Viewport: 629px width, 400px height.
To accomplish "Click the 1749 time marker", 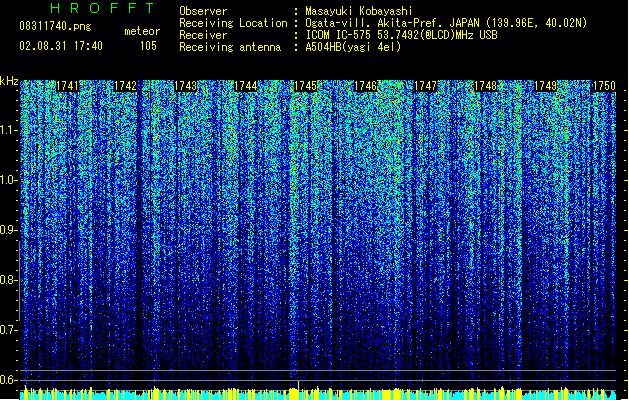I will (x=545, y=86).
